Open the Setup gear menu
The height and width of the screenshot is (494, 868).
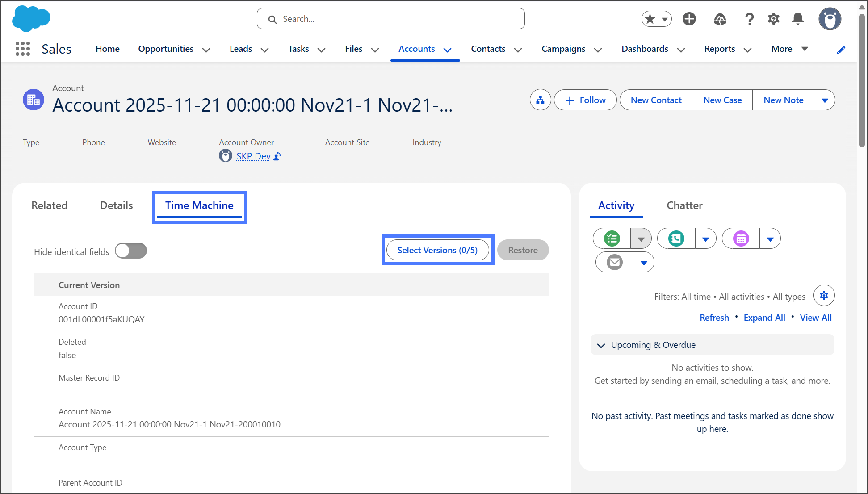773,19
